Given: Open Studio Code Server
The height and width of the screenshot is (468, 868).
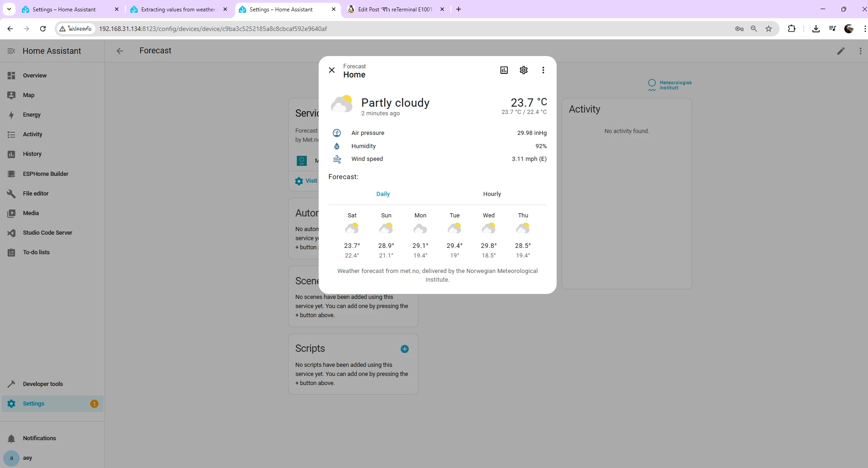Looking at the screenshot, I should click(x=47, y=233).
